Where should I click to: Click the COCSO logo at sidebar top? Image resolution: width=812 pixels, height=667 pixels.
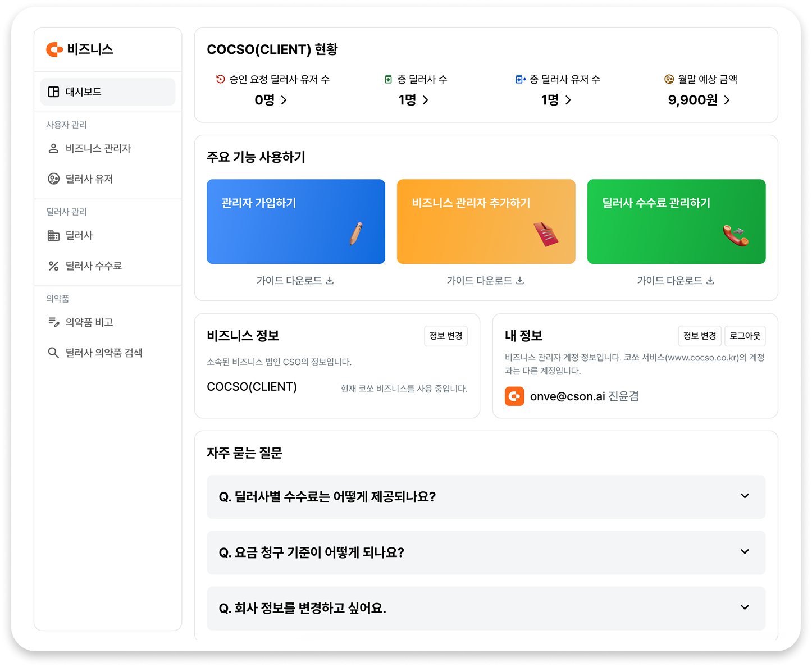[53, 49]
